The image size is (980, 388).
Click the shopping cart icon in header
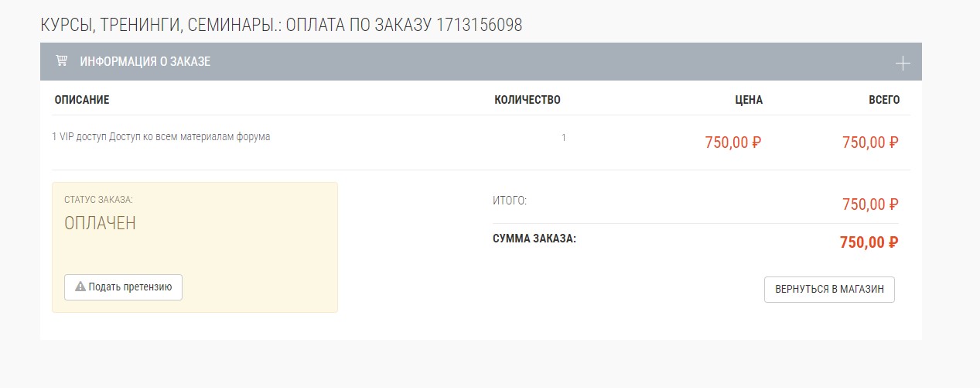61,61
